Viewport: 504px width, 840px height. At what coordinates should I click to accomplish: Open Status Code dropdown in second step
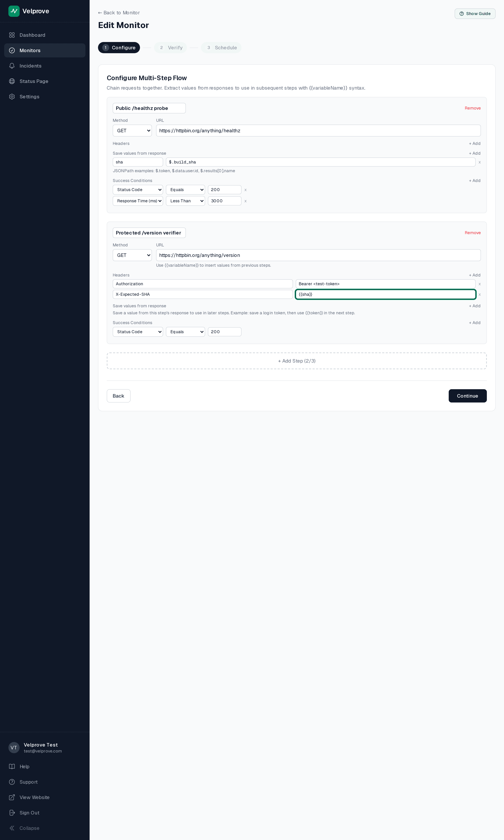click(138, 332)
